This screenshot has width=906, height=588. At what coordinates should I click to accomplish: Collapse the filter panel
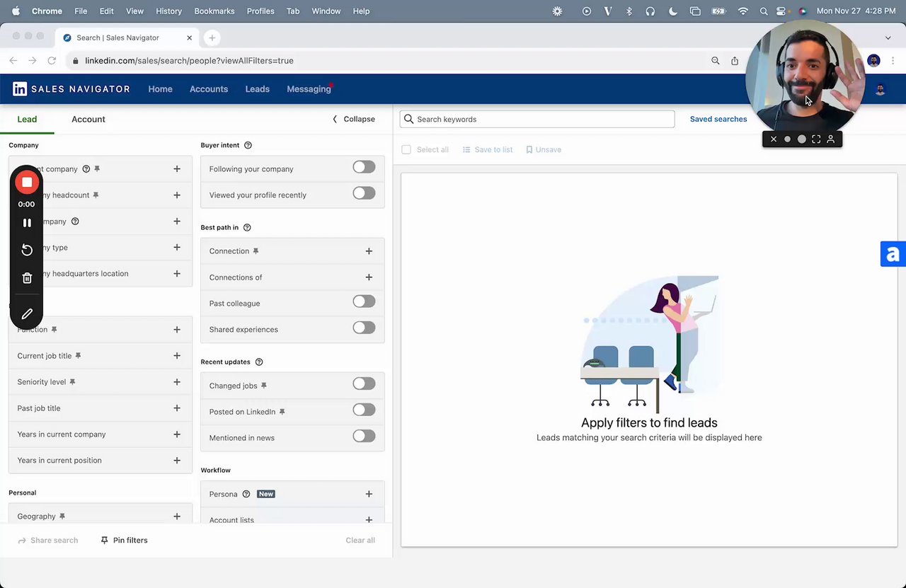coord(354,120)
